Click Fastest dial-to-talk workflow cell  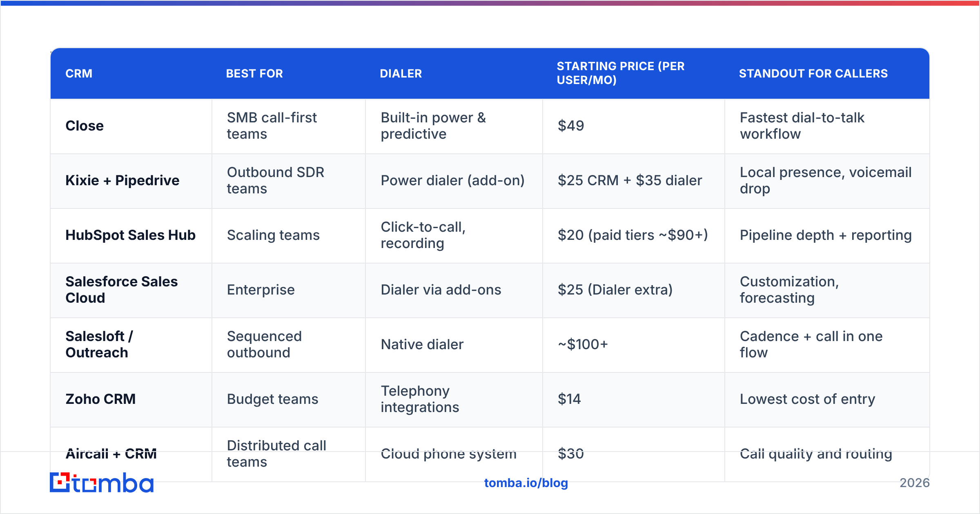point(827,126)
